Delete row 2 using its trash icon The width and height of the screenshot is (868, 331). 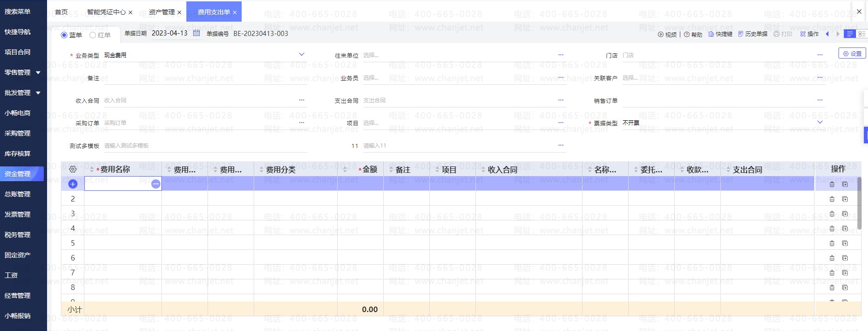[832, 199]
